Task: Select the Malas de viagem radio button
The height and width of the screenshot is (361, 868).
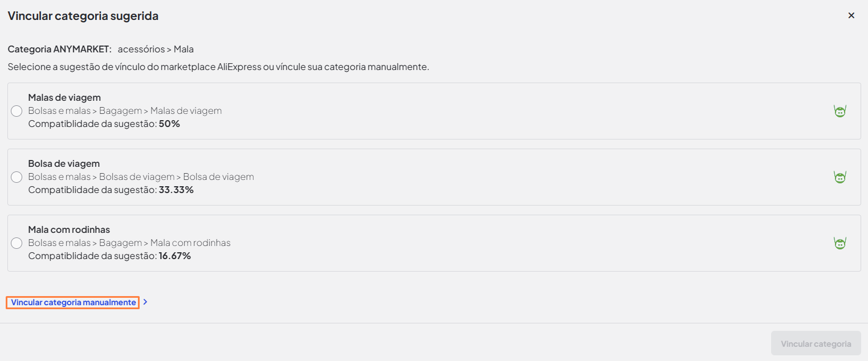Action: click(17, 111)
